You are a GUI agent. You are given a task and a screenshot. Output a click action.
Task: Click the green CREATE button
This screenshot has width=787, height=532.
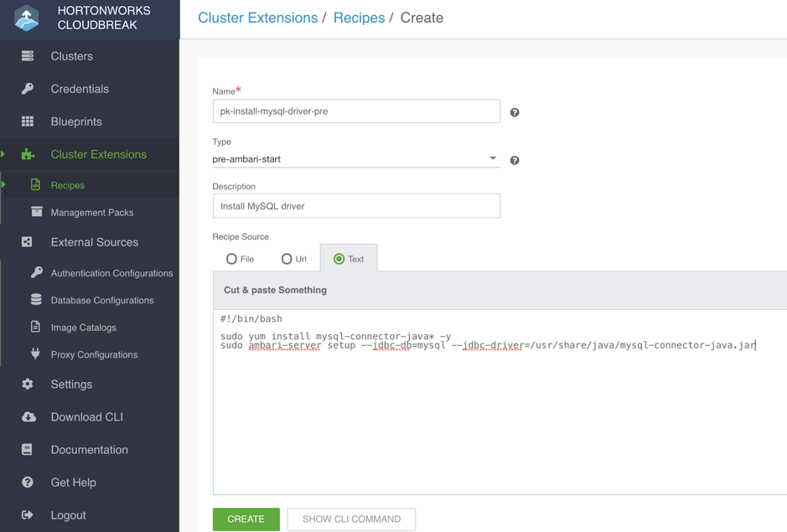tap(246, 519)
